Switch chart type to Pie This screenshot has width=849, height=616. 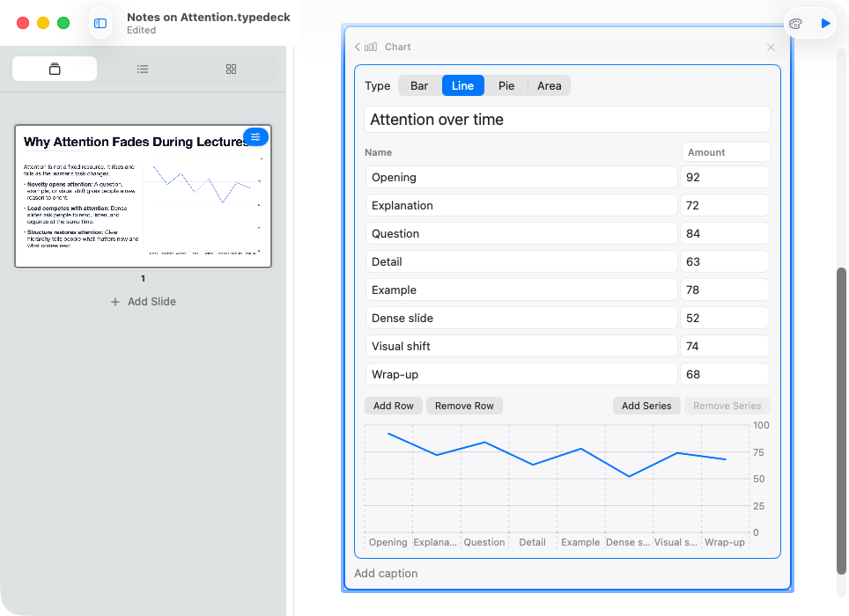pyautogui.click(x=506, y=85)
